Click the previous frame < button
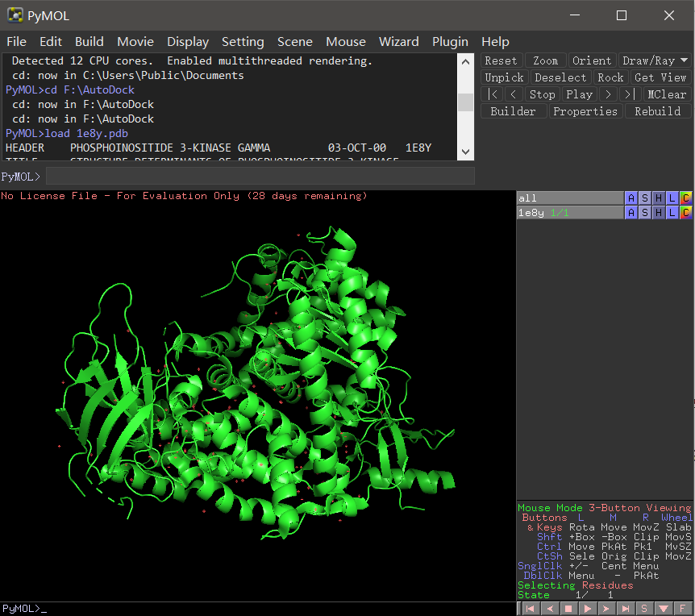The image size is (695, 616). pos(514,94)
